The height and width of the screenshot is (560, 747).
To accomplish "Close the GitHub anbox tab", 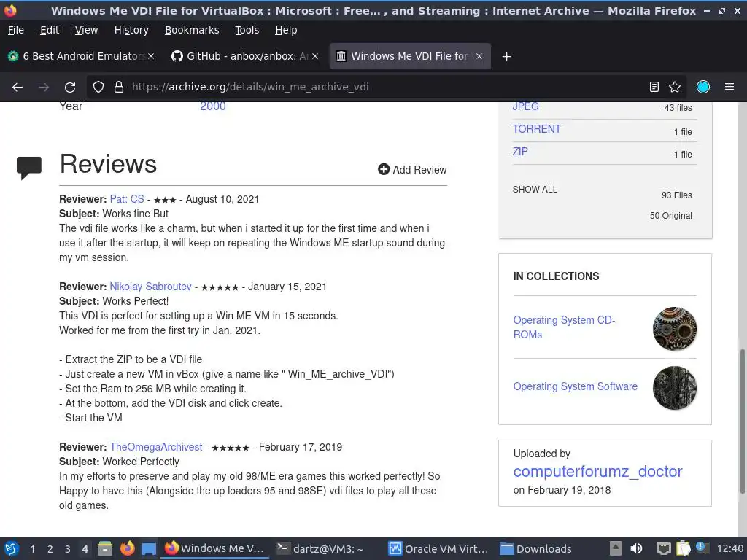I will 315,56.
